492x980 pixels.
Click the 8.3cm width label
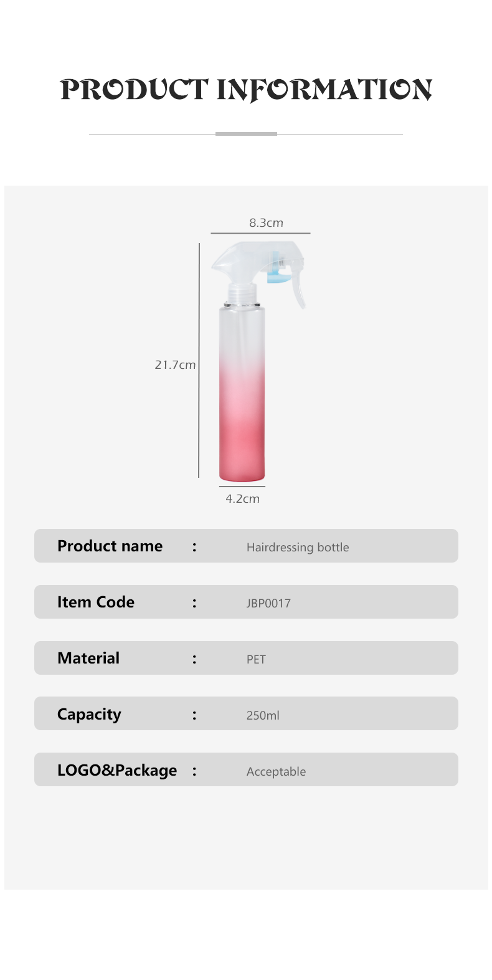266,222
